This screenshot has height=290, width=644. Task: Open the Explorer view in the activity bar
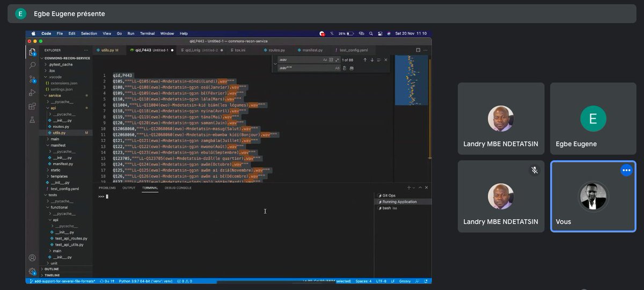pyautogui.click(x=32, y=52)
